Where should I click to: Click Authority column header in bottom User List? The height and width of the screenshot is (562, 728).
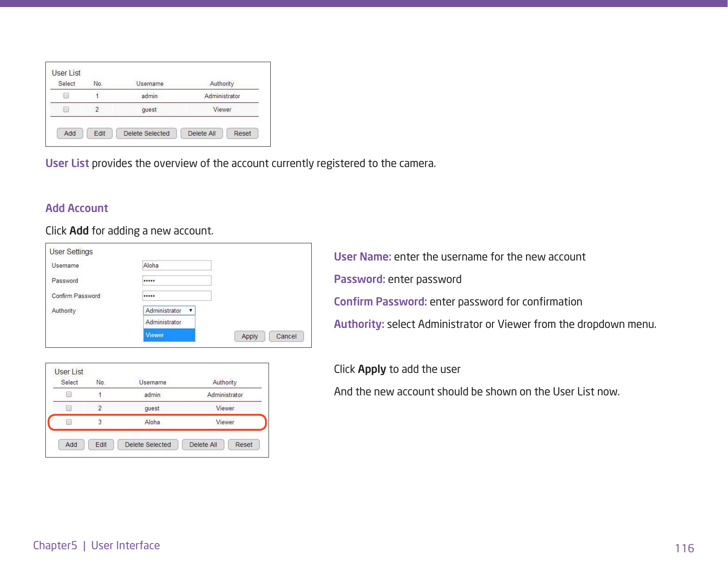click(x=225, y=383)
